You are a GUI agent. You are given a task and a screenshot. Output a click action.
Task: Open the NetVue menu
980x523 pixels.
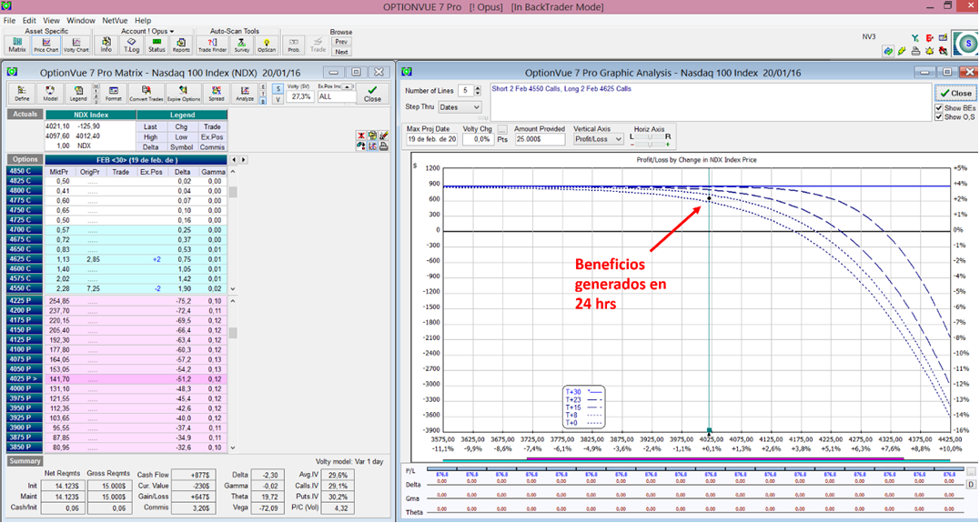(115, 20)
